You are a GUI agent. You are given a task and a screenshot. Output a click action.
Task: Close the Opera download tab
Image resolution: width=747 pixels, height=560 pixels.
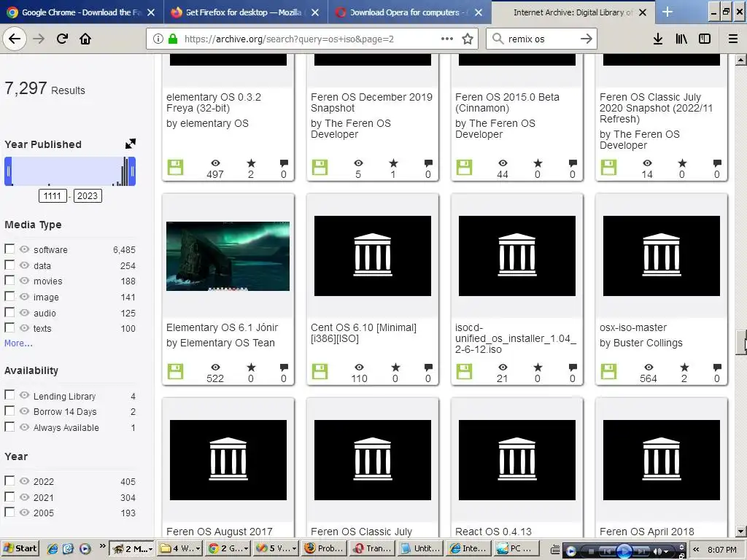tap(479, 12)
